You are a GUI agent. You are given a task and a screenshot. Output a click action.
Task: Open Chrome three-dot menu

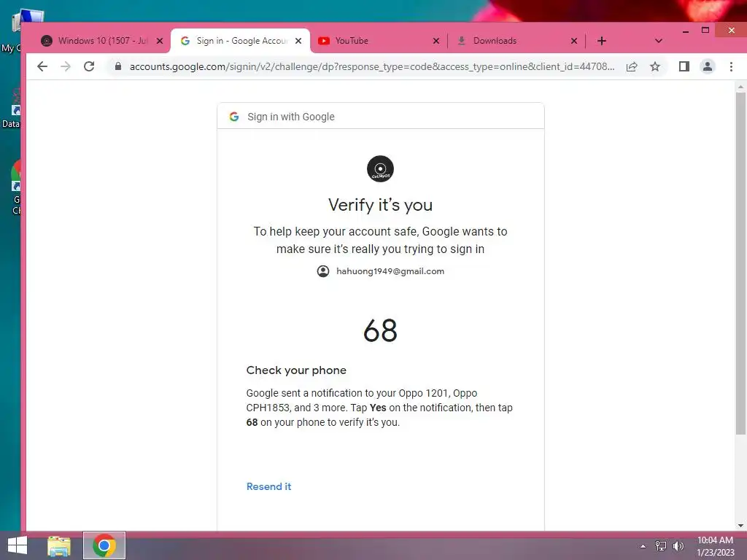pyautogui.click(x=731, y=66)
